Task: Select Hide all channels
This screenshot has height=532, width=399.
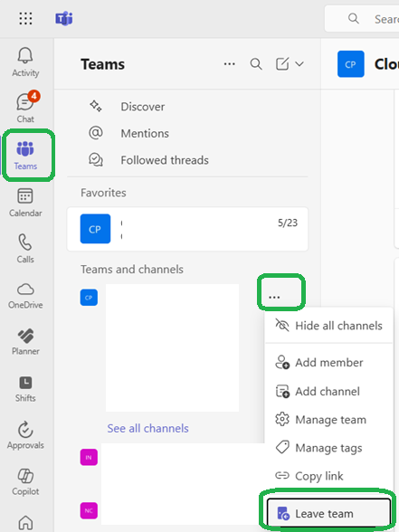Action: pyautogui.click(x=328, y=326)
